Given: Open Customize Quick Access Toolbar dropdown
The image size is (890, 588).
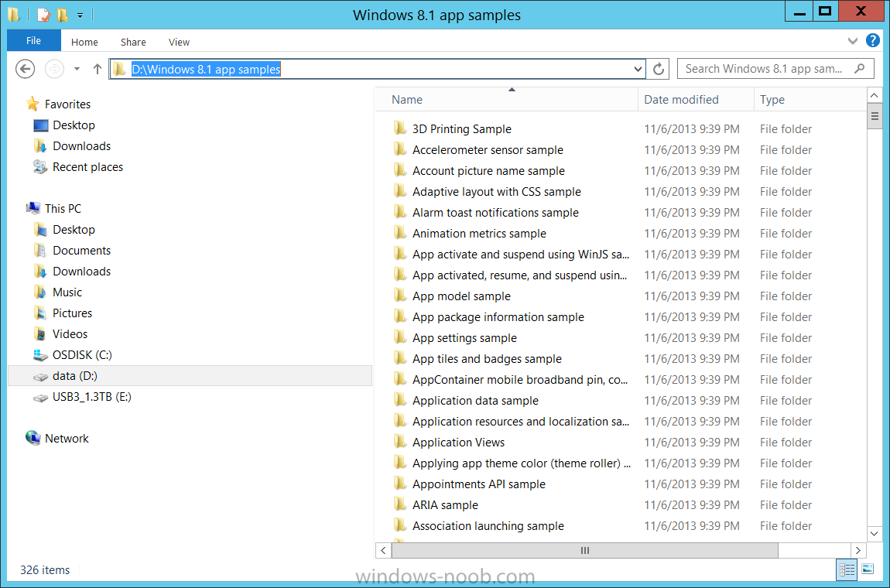Looking at the screenshot, I should coord(80,15).
